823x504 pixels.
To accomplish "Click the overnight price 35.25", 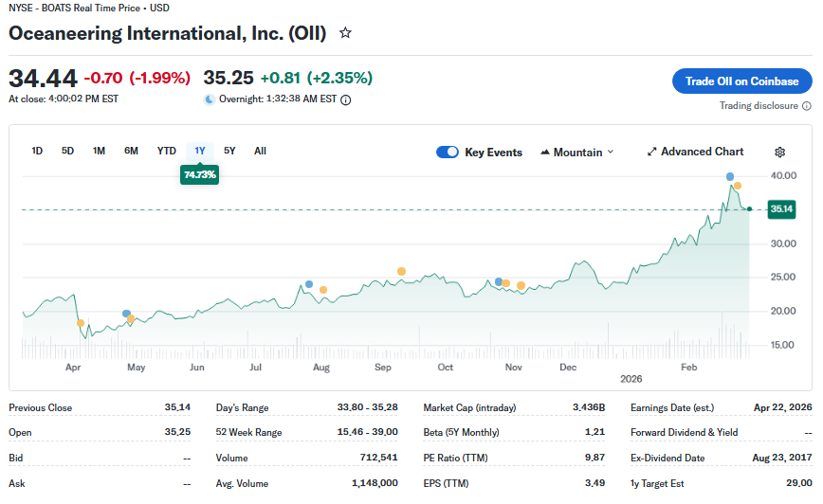I will (x=229, y=78).
